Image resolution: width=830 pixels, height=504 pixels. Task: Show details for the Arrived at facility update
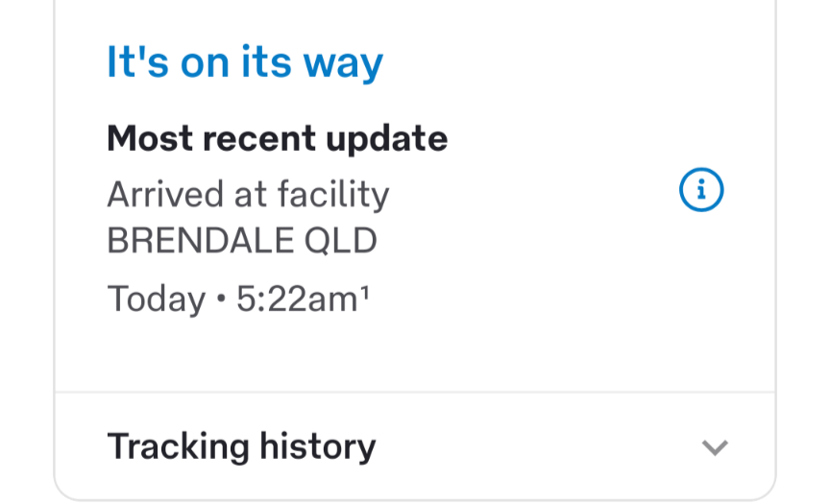[701, 192]
